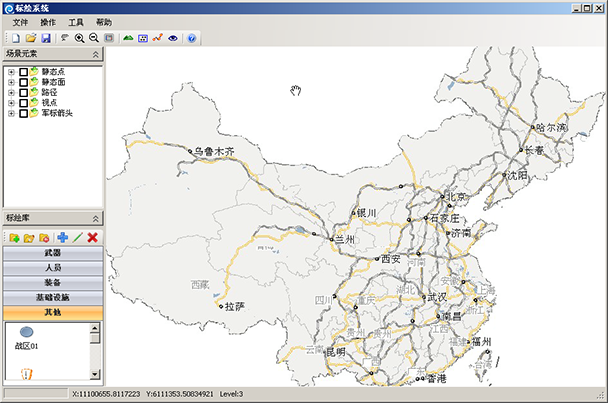Viewport: 608px width, 403px height.
Task: Expand the 军标箭头 tree node
Action: coord(11,113)
